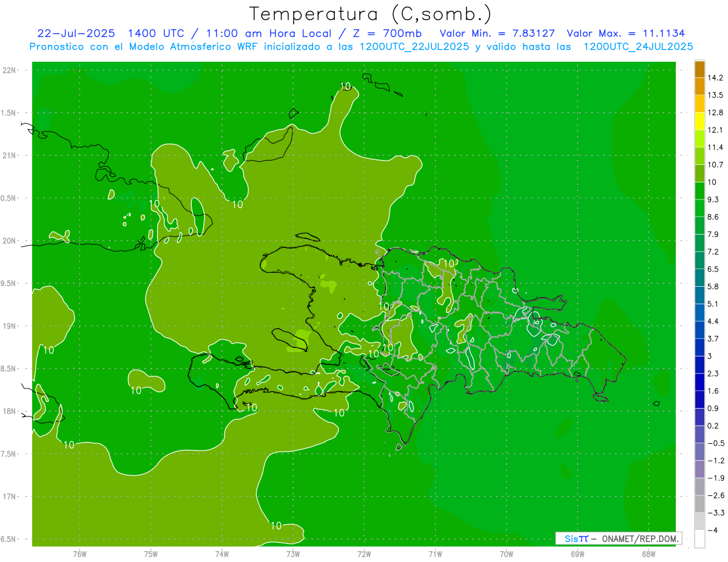Click the '17N' latitude axis label

tap(10, 497)
